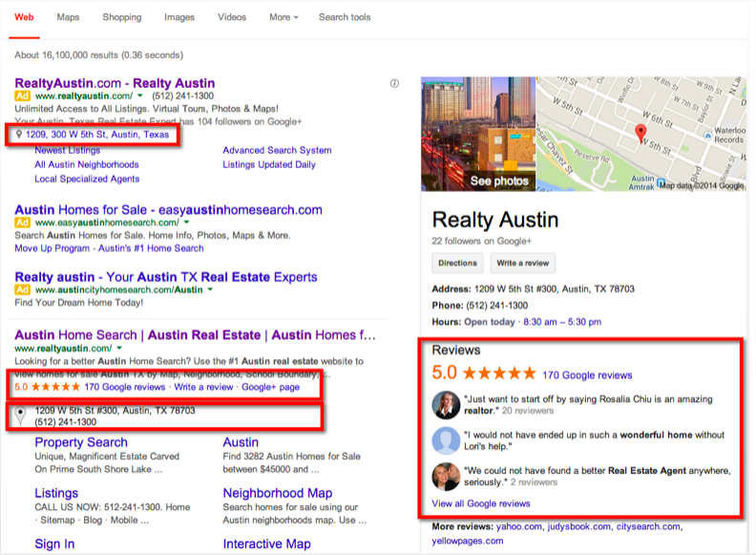Open the More search options dropdown
Image resolution: width=756 pixels, height=555 pixels.
click(x=283, y=17)
